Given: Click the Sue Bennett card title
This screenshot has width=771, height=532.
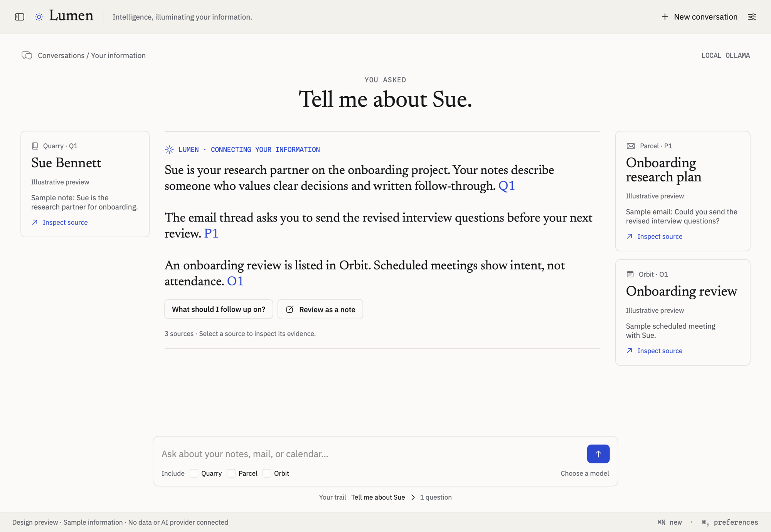Looking at the screenshot, I should pyautogui.click(x=66, y=163).
